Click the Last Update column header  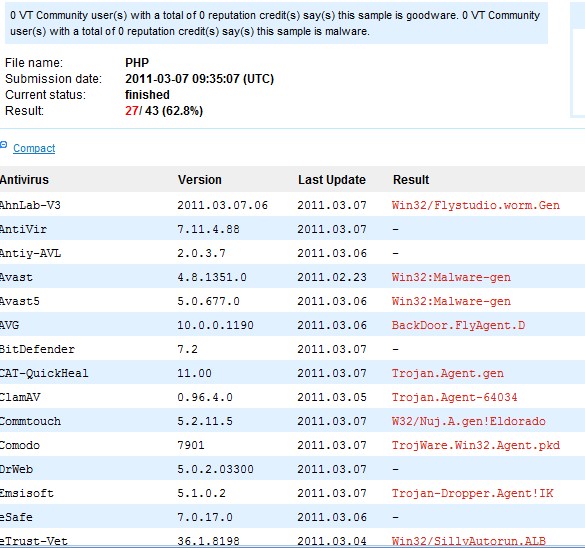tap(332, 180)
